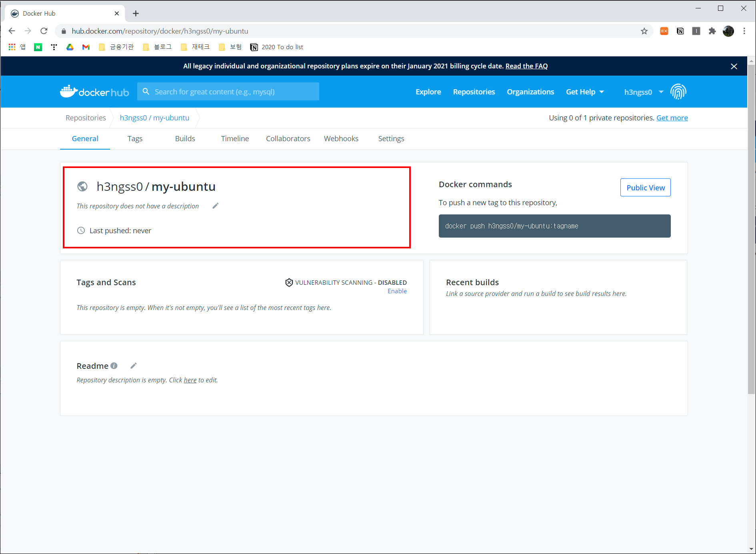Open Organizations in the top navigation
The image size is (756, 554).
[530, 92]
